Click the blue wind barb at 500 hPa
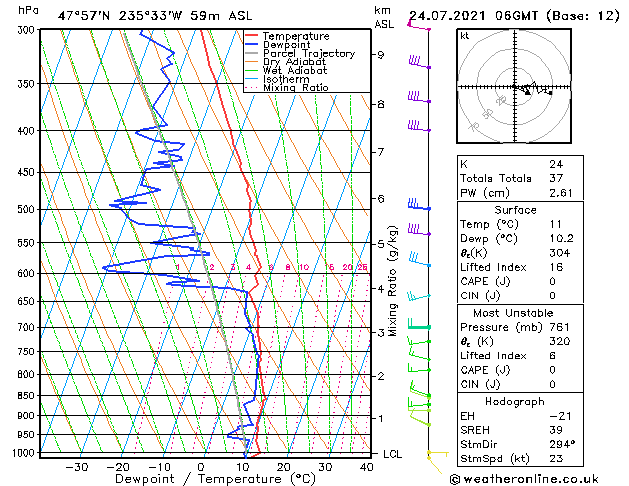629x486 pixels. click(x=419, y=204)
